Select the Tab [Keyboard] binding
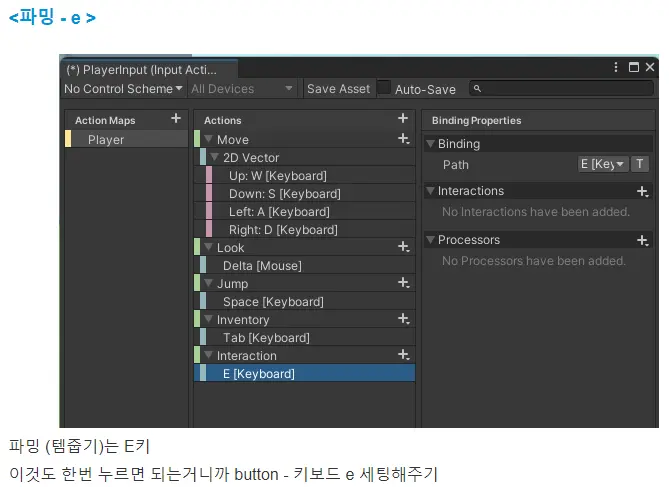The width and height of the screenshot is (669, 487). [x=305, y=338]
